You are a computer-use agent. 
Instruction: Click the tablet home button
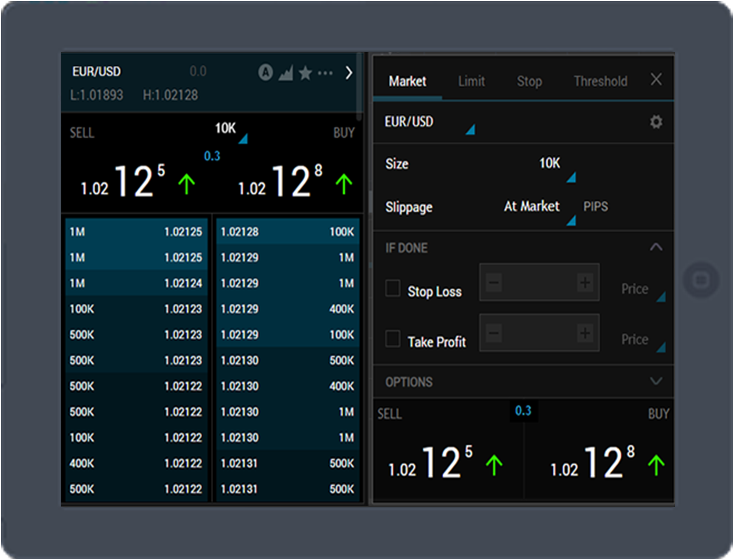point(701,280)
